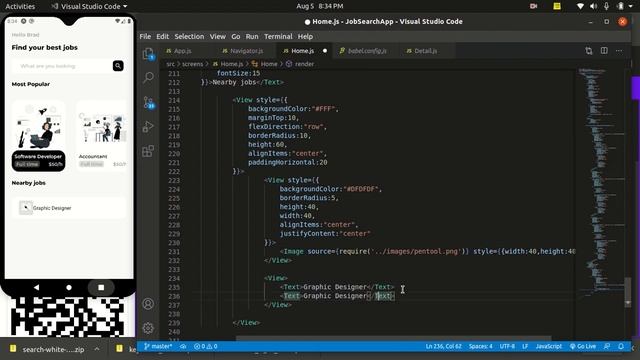The image size is (640, 360).
Task: Click the render breadcrumb segment
Action: pos(304,64)
